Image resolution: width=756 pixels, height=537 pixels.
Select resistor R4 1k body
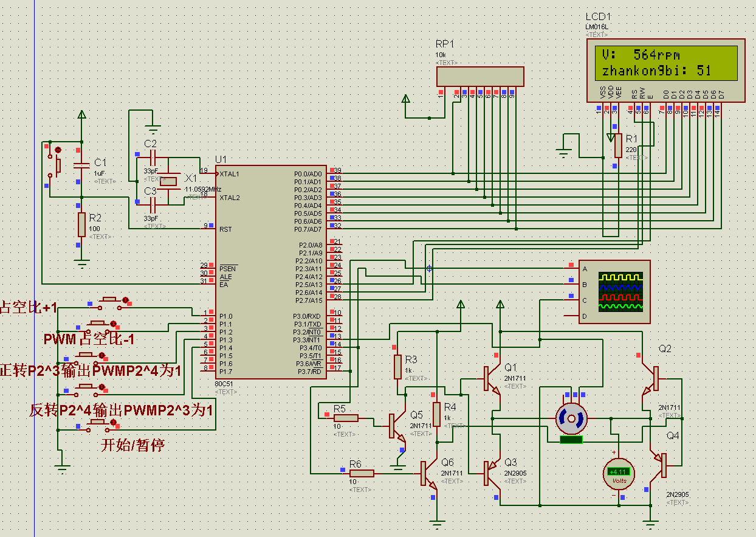(436, 414)
